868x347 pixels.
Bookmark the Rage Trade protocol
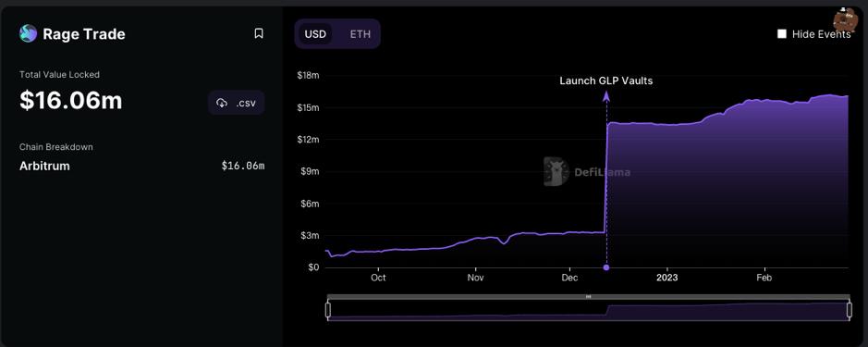click(259, 34)
